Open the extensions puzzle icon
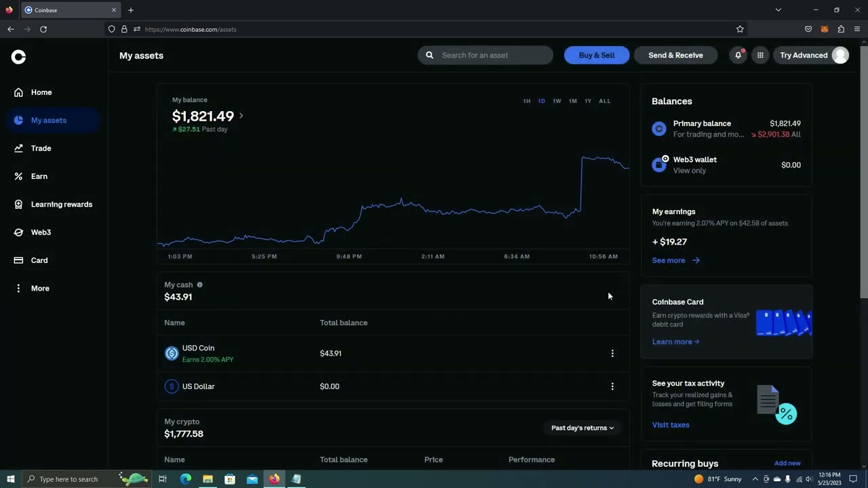868x488 pixels. pos(841,29)
